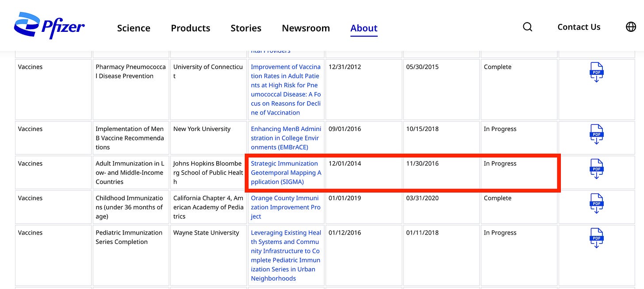Screen dimensions: 644x289
Task: Download PDF for University of Connecticut row
Action: coord(596,73)
